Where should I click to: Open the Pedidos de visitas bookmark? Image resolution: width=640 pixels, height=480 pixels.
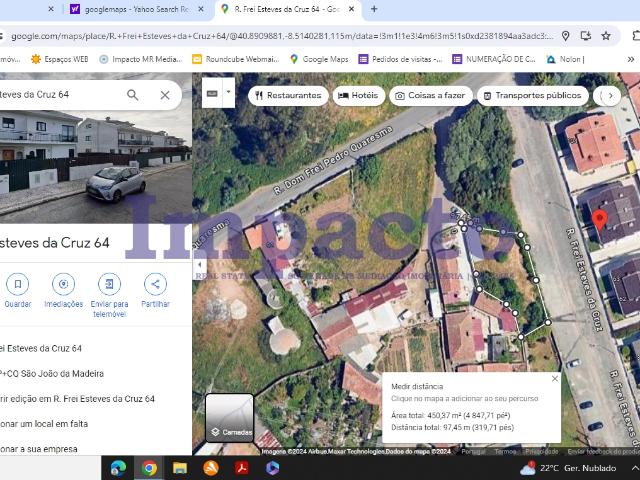(x=400, y=59)
